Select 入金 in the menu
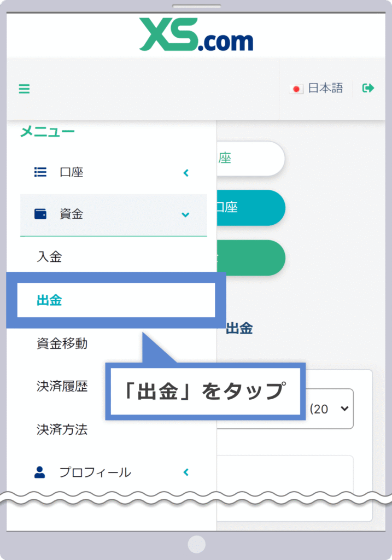 click(x=49, y=256)
